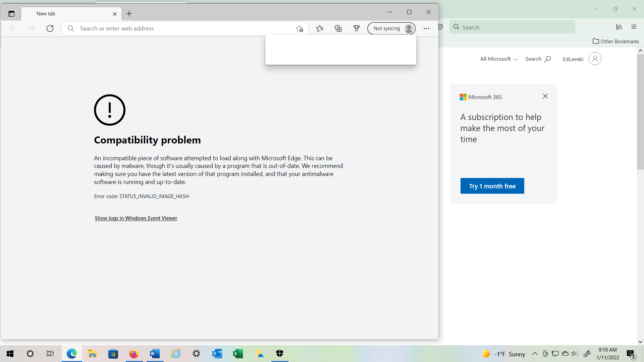Viewport: 644px width, 362px height.
Task: Click the Try 1 month free button
Action: tap(492, 186)
